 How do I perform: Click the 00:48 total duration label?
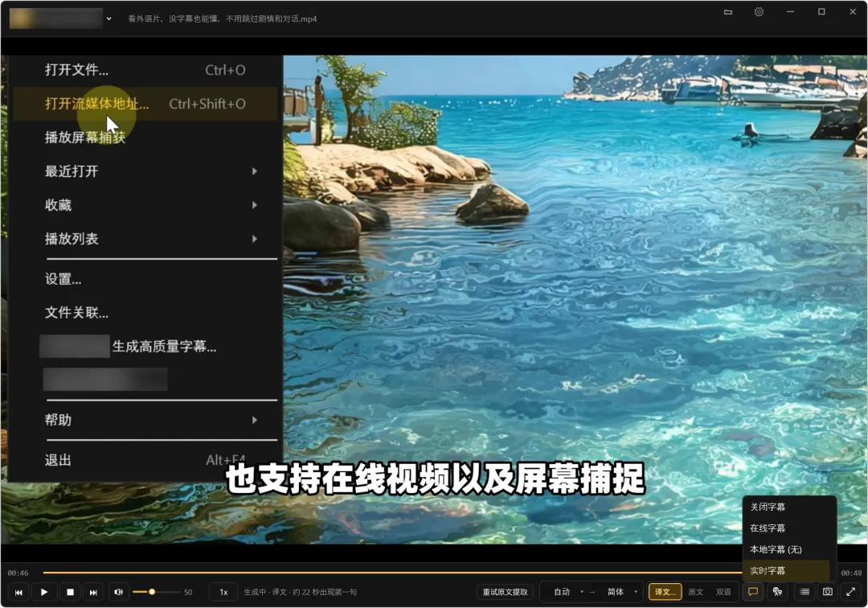point(851,573)
